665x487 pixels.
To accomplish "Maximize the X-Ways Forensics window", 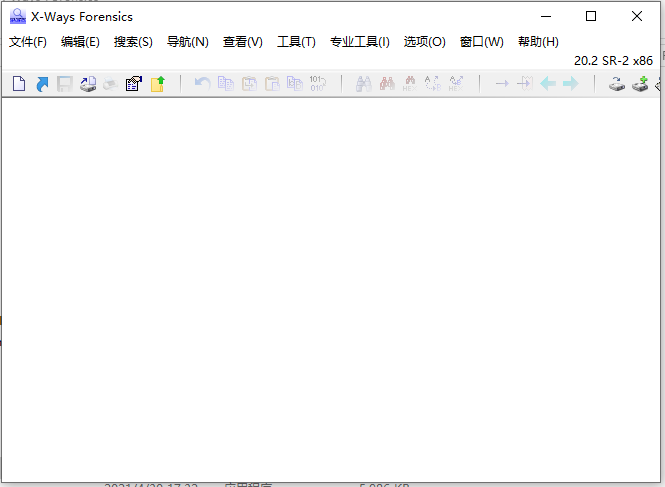I will click(591, 17).
